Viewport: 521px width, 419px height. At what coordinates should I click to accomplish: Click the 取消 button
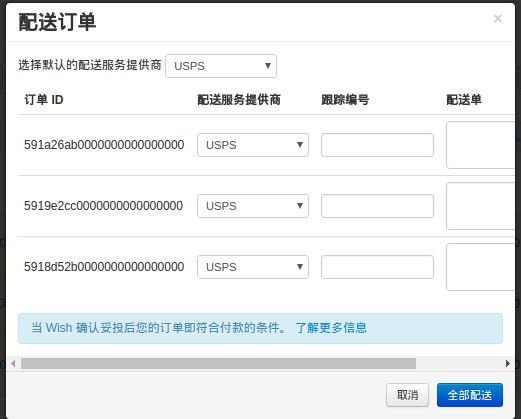[407, 395]
